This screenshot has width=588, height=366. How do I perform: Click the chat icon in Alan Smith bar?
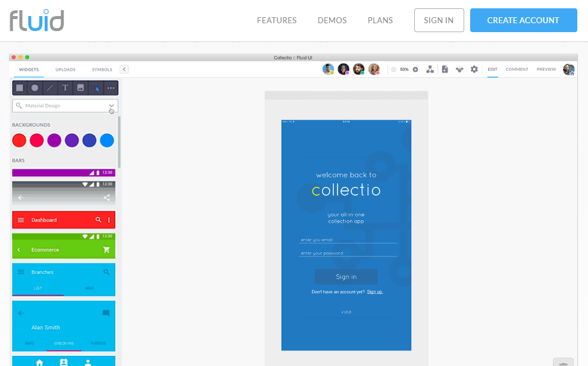click(x=106, y=313)
